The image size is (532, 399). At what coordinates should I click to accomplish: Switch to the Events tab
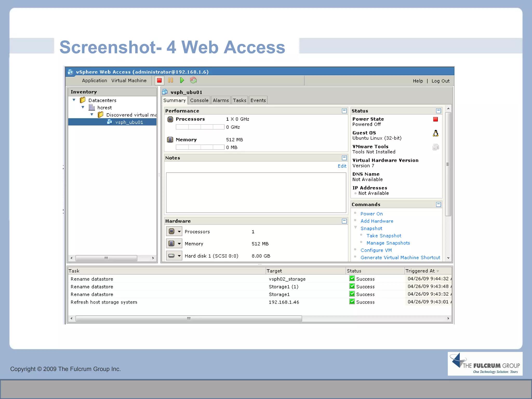[258, 101]
